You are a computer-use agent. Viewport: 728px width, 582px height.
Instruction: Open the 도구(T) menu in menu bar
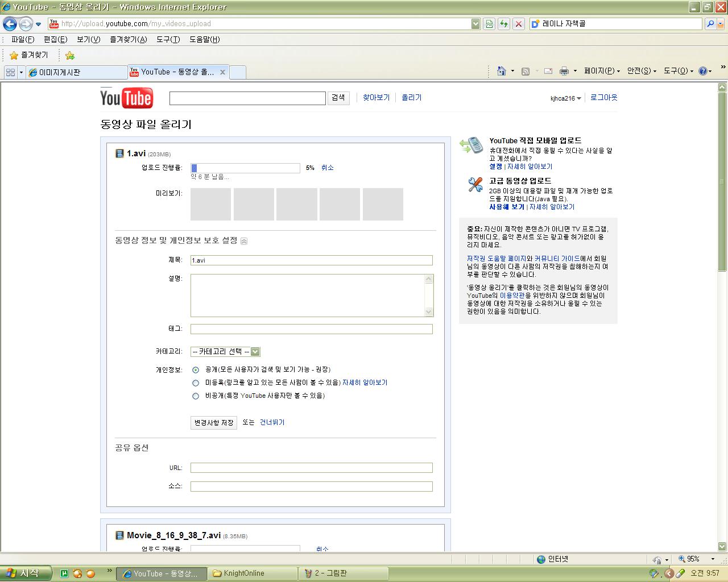(168, 39)
